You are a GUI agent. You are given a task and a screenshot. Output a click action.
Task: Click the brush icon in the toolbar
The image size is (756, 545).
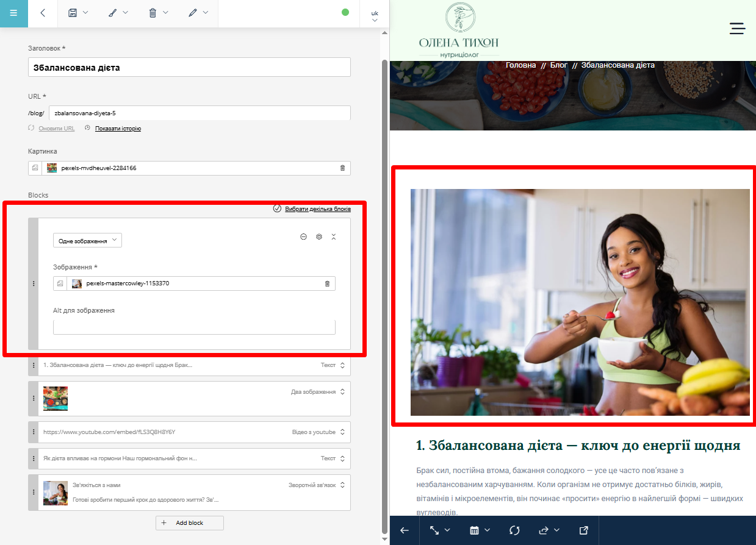[112, 13]
